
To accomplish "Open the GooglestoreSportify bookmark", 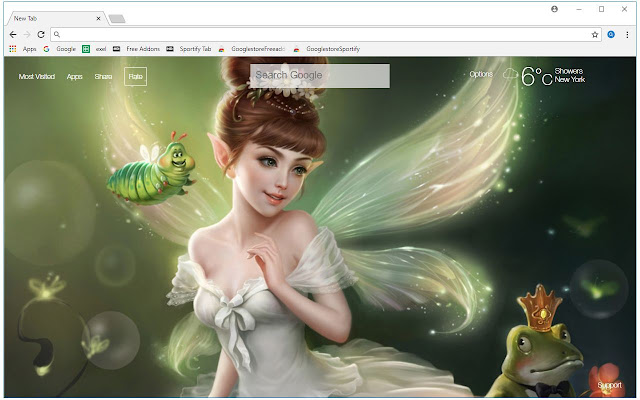I will (x=327, y=49).
